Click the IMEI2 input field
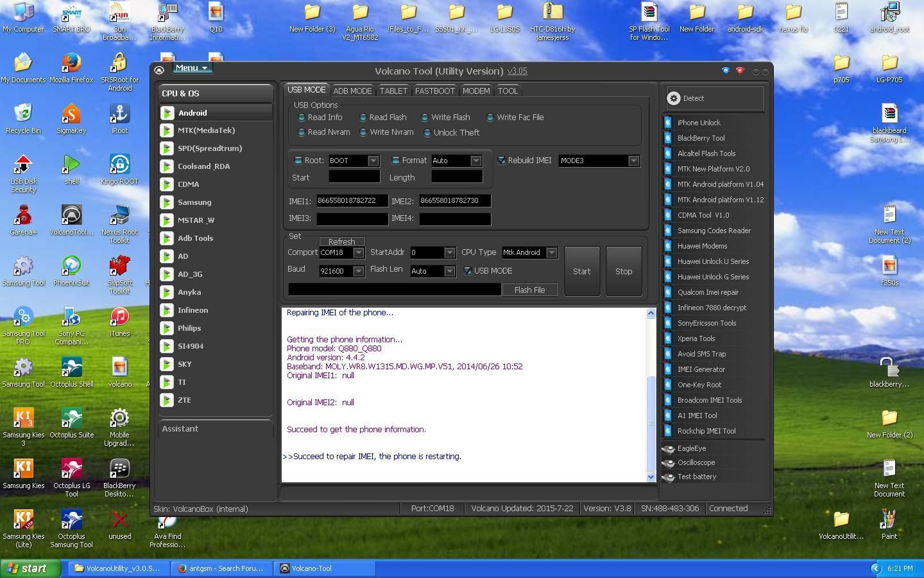Image resolution: width=924 pixels, height=578 pixels. pyautogui.click(x=455, y=201)
